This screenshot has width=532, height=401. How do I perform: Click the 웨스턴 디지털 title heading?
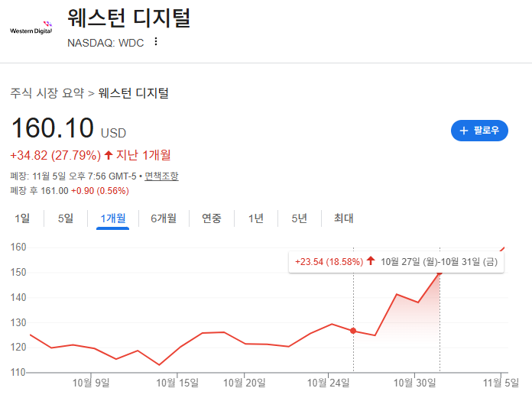click(128, 18)
